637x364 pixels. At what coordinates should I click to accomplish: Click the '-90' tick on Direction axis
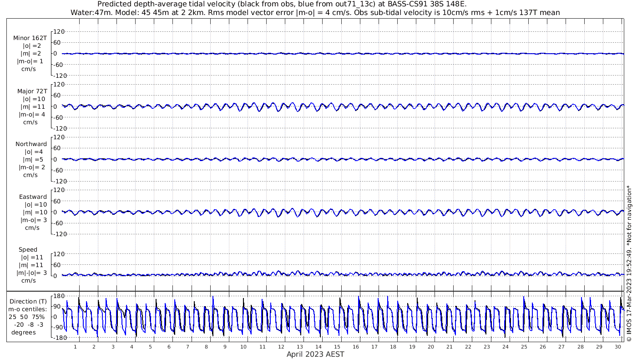coord(59,327)
